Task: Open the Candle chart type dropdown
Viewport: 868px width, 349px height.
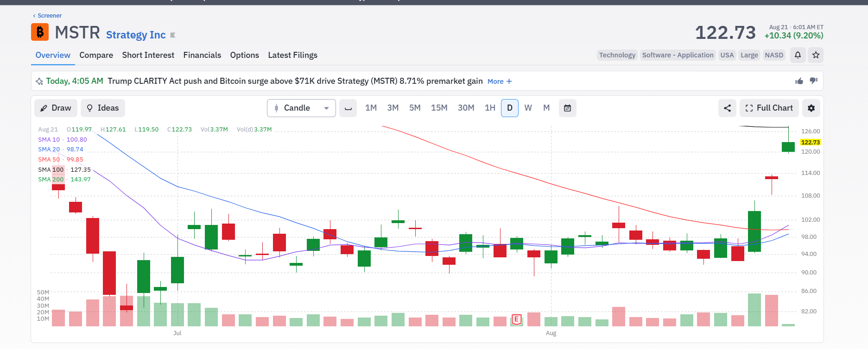Action: click(301, 108)
